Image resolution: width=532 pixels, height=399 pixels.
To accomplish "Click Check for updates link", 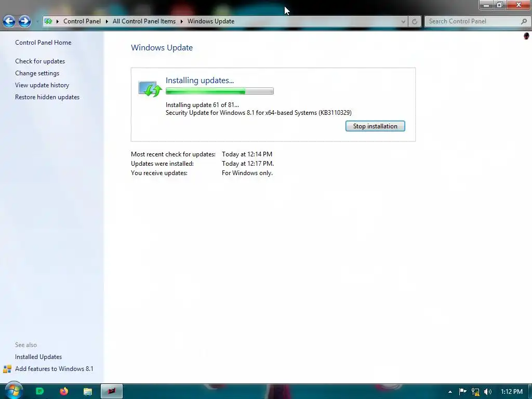I will pos(40,61).
